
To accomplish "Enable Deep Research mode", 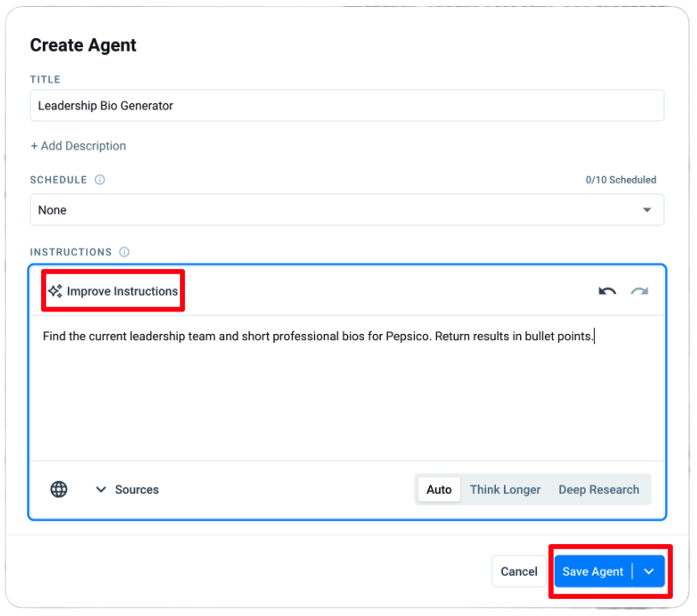I will 598,490.
